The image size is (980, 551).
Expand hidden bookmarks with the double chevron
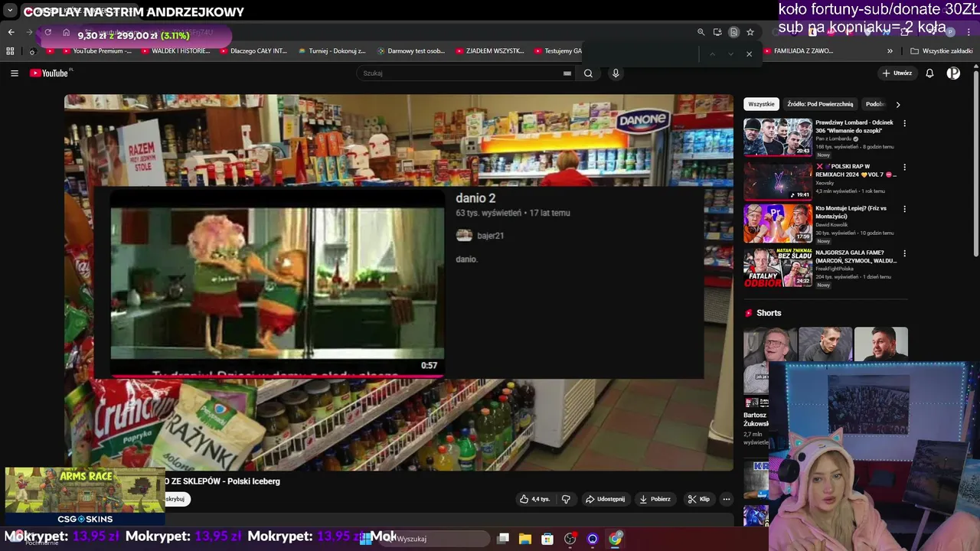point(890,51)
